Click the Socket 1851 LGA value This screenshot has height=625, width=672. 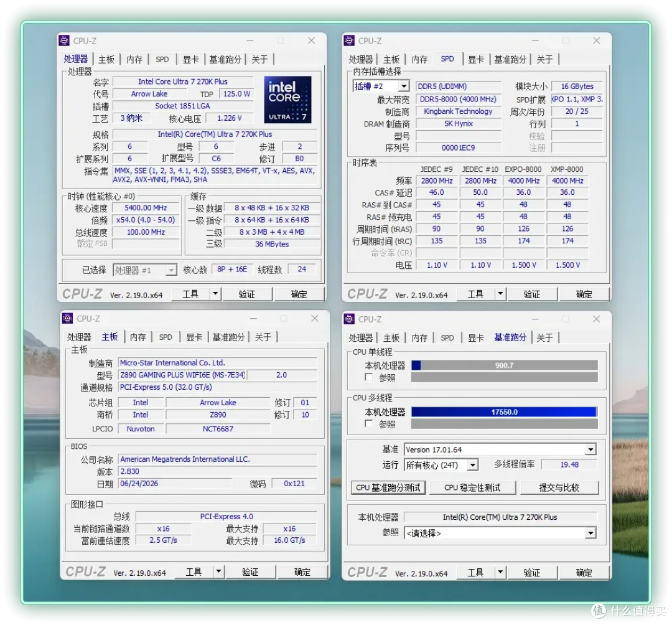coord(183,106)
